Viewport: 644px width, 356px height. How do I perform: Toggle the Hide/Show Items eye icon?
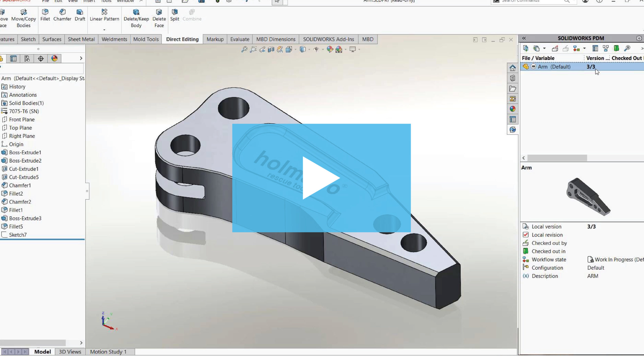(x=316, y=49)
